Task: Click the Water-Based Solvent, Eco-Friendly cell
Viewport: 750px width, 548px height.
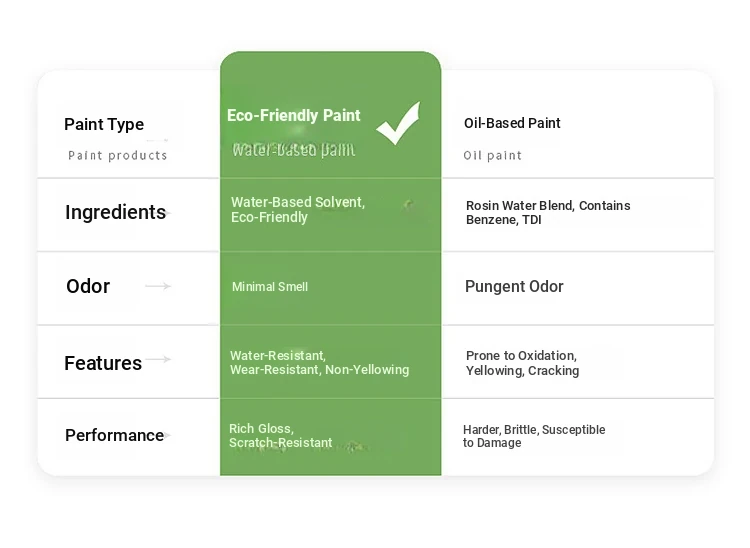Action: 297,210
